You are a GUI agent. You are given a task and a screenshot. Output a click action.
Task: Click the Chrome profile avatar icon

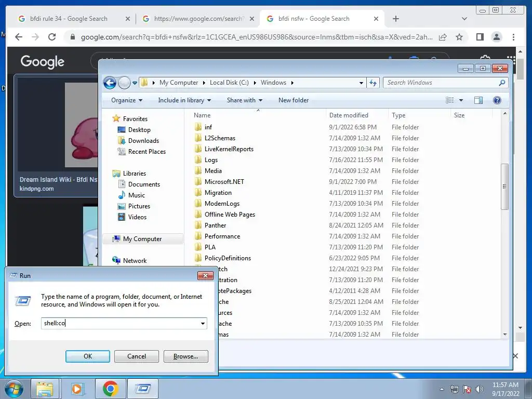[x=496, y=37]
